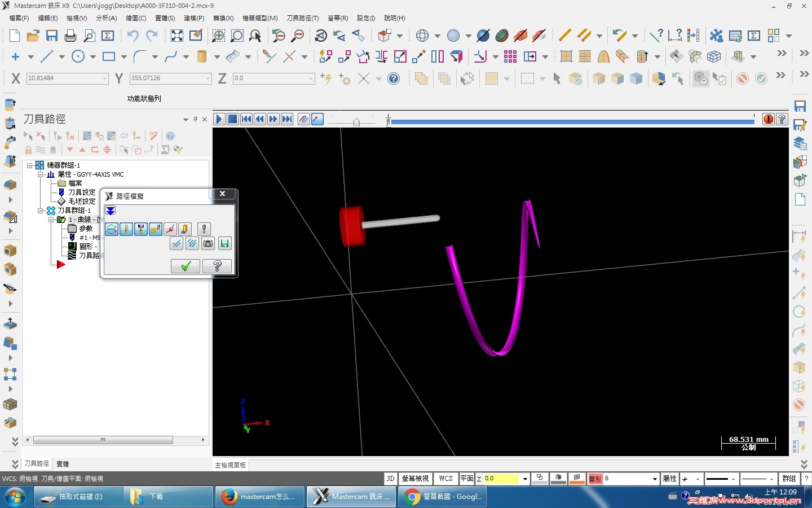
Task: Toggle trace mode in backplot bar
Action: pyautogui.click(x=304, y=119)
